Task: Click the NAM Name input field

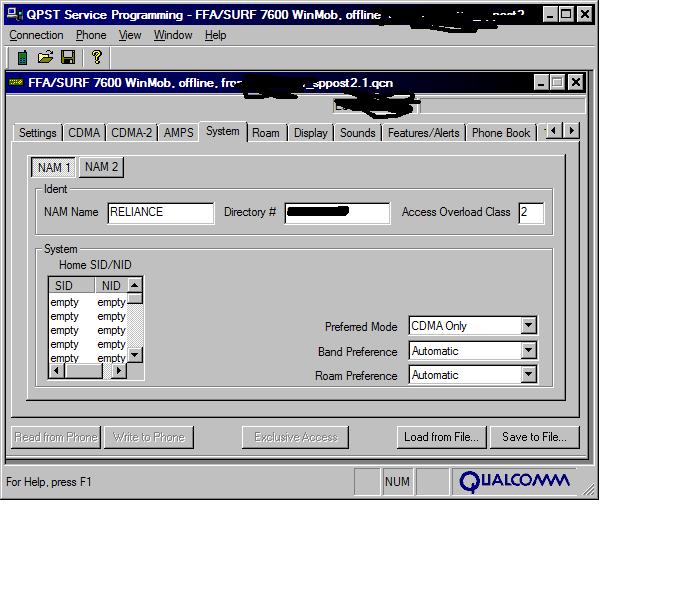Action: pos(160,212)
